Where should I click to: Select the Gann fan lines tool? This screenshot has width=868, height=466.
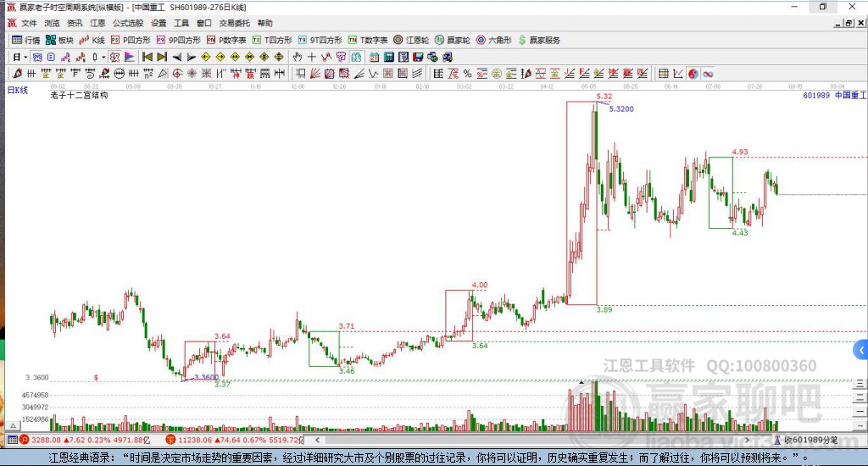[315, 74]
